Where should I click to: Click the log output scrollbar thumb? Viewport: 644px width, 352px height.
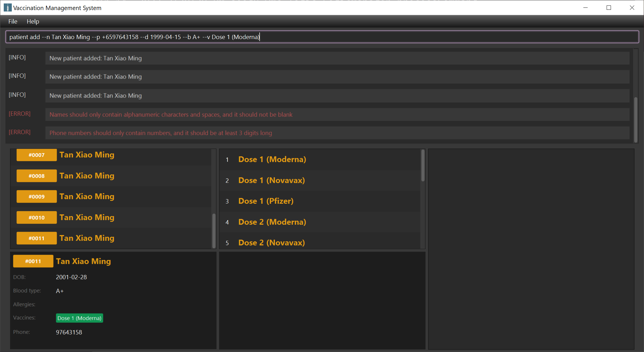click(x=636, y=120)
